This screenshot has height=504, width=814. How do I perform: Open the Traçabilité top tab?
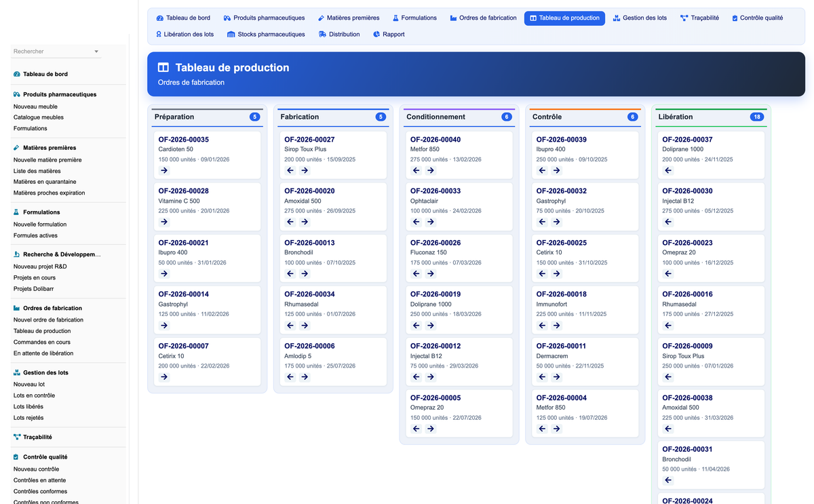pyautogui.click(x=699, y=18)
